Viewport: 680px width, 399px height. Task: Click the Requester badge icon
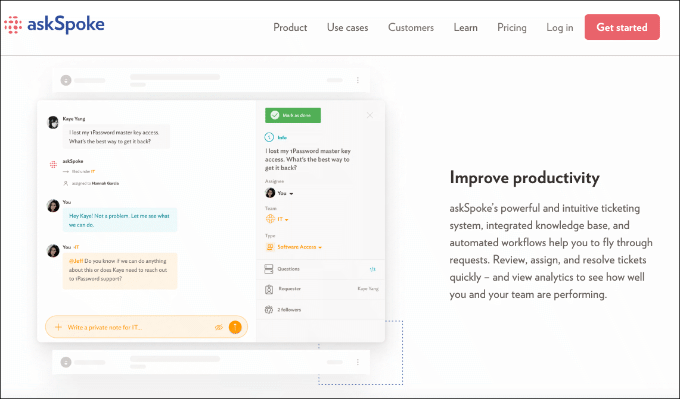[x=269, y=289]
